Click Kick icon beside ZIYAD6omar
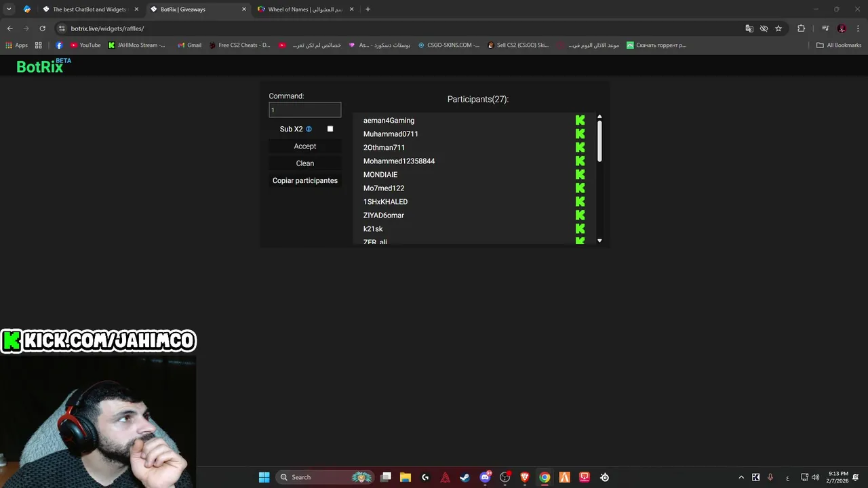Viewport: 868px width, 488px height. [x=580, y=215]
